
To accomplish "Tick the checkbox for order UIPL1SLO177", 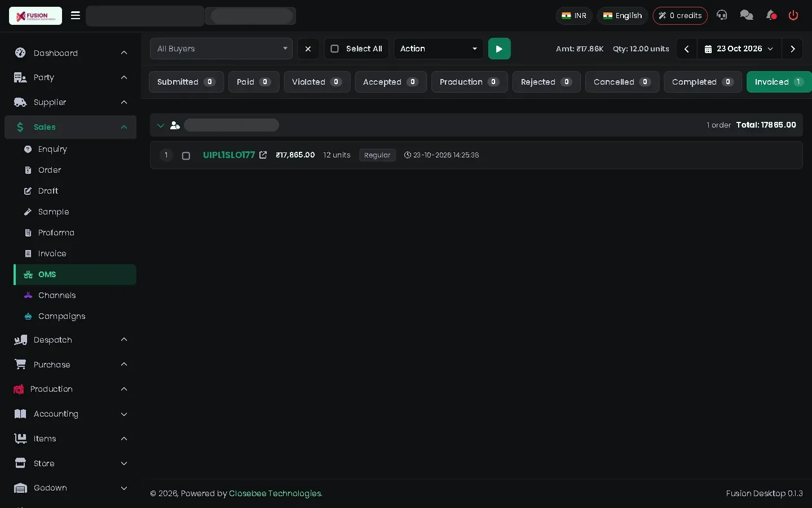I will coord(186,156).
